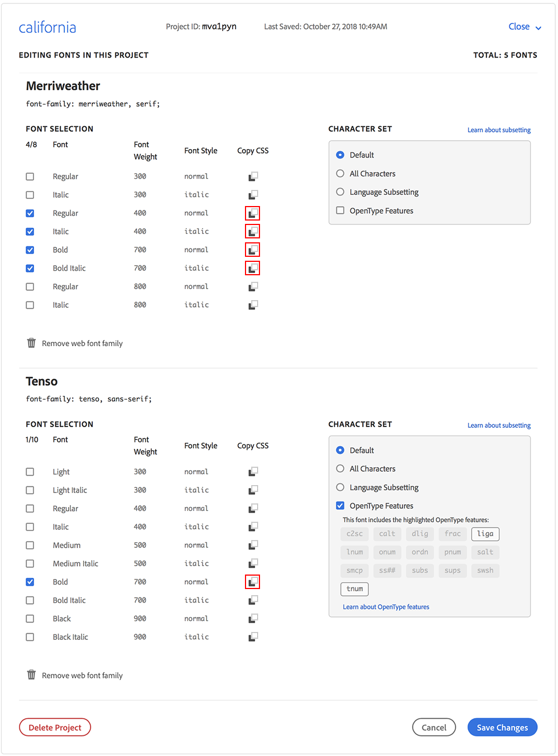This screenshot has height=756, width=558.
Task: Enable Tenso Medium 500 normal checkbox
Action: coord(30,546)
